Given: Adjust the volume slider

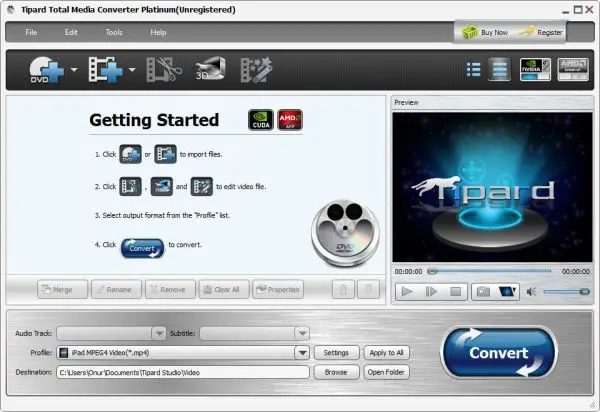Looking at the screenshot, I should click(x=566, y=292).
